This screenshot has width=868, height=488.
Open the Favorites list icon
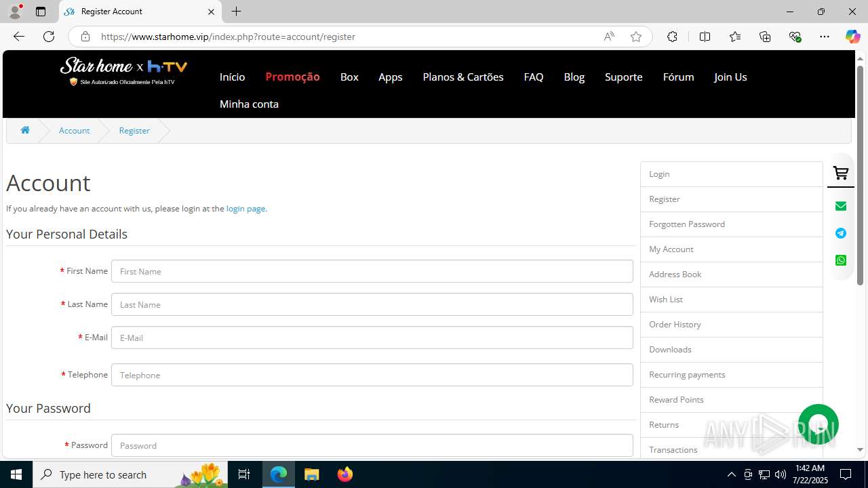(x=735, y=37)
